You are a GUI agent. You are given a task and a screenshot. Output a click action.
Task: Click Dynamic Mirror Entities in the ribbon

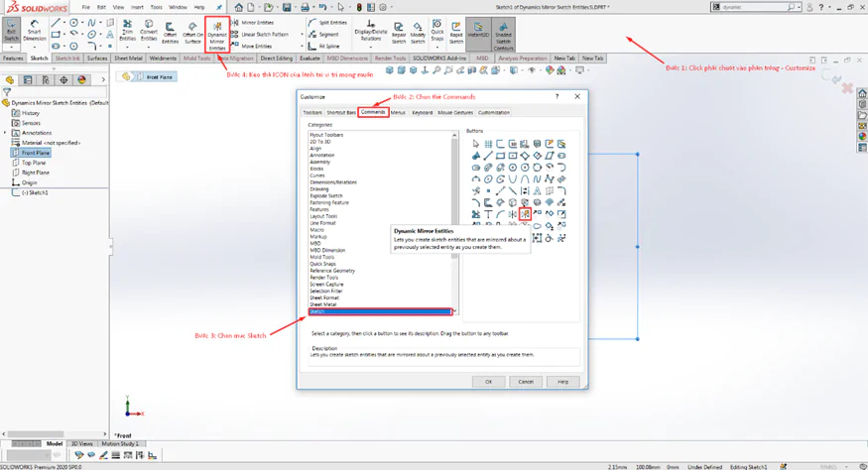[217, 35]
